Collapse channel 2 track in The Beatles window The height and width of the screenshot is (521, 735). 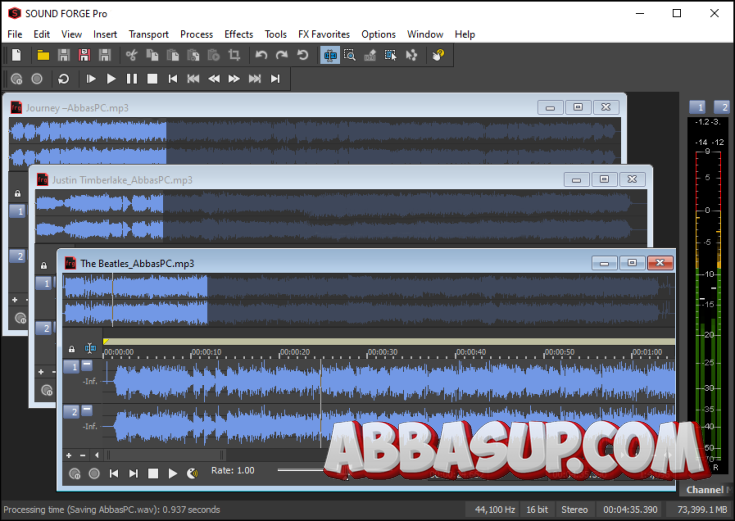click(87, 409)
